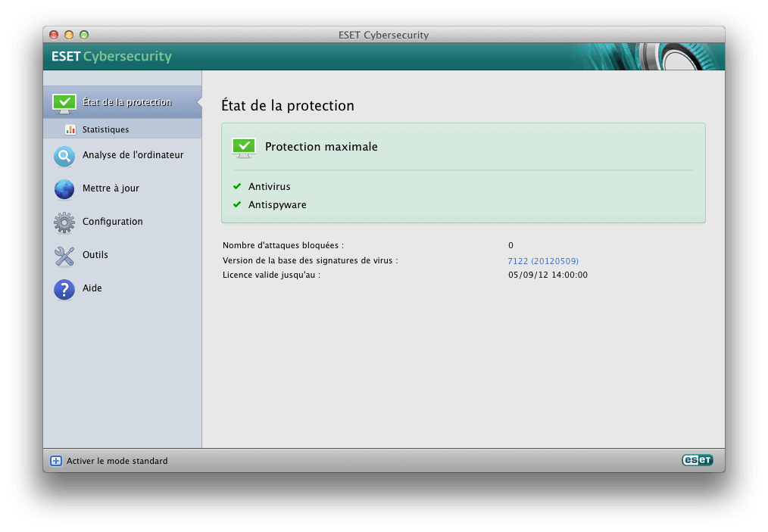Viewport: 768px width, 532px height.
Task: Activate standard mode via Activer le mode standard
Action: (117, 461)
